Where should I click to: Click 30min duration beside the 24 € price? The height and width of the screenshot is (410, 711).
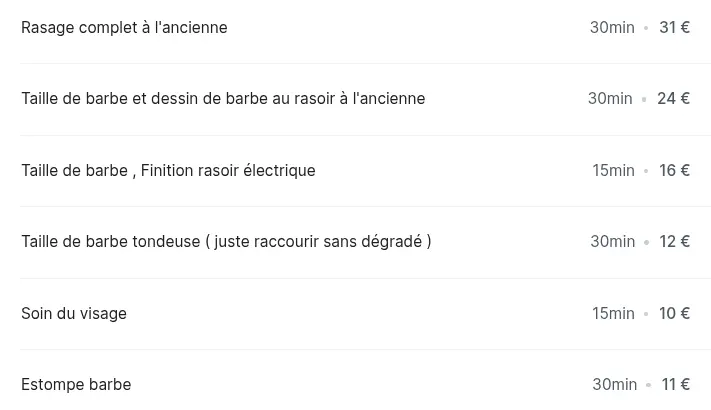tap(610, 99)
